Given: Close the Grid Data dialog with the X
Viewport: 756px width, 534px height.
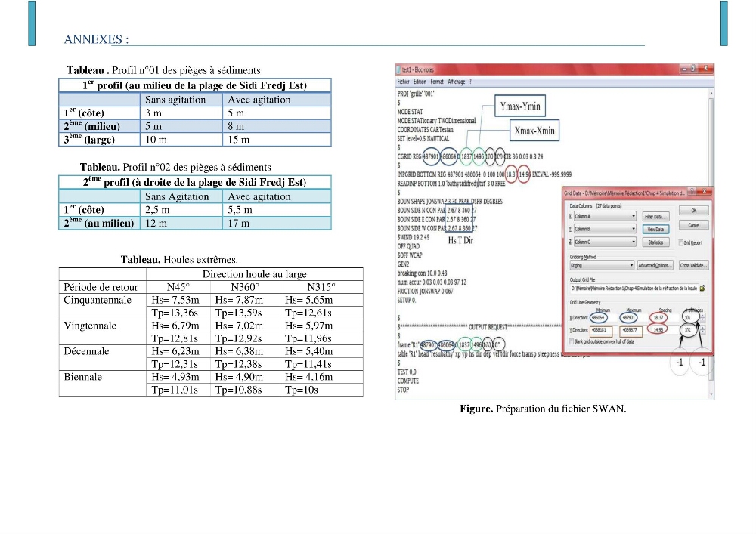Looking at the screenshot, I should (x=705, y=191).
